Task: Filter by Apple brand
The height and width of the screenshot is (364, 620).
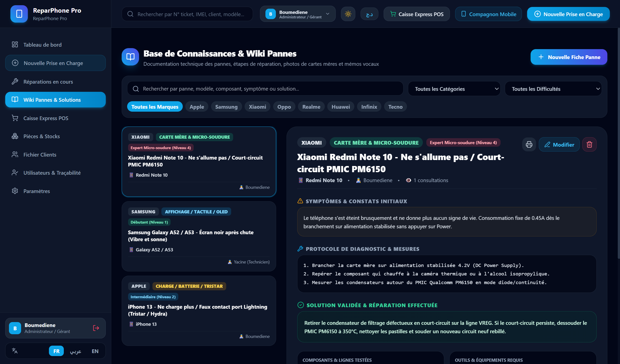Action: [x=197, y=107]
